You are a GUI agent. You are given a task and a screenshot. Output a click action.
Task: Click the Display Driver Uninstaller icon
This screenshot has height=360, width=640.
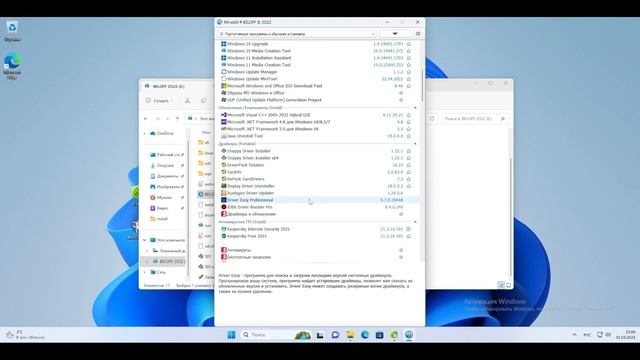coord(224,186)
